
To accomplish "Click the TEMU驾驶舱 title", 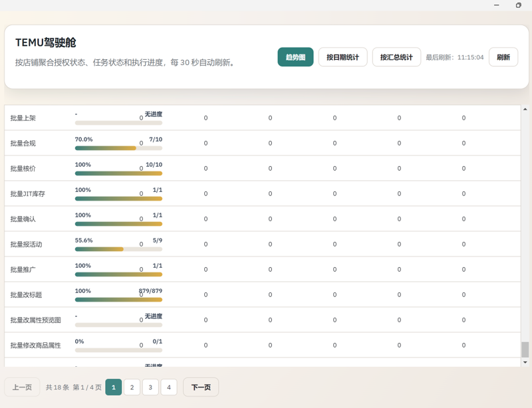I will 45,43.
